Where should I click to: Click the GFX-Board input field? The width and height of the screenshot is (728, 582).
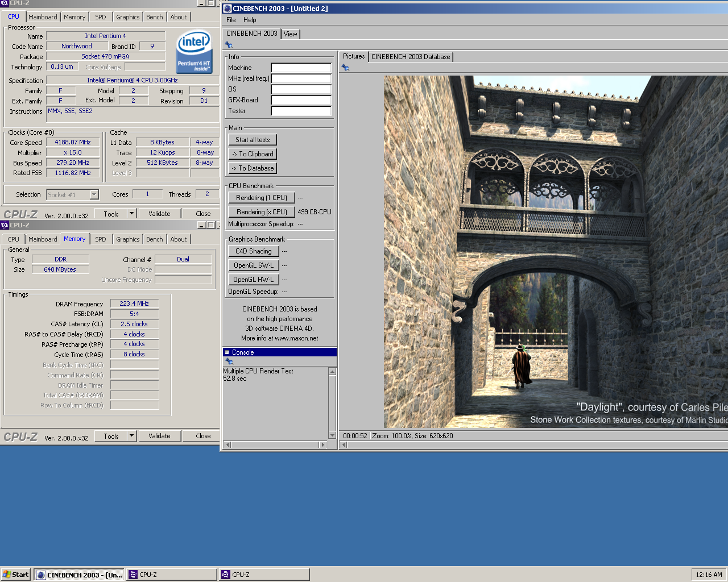click(301, 100)
